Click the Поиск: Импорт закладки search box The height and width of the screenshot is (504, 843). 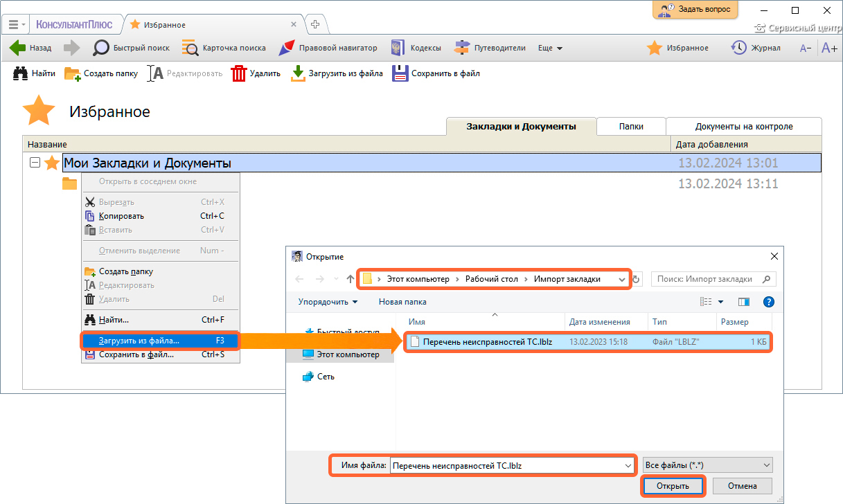(x=713, y=279)
